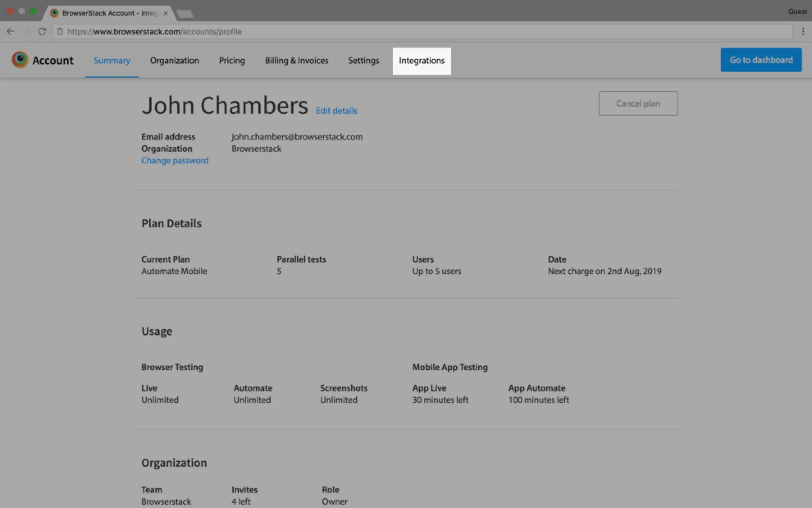Click the tab favicon of BrowserStack Account
The image size is (812, 508).
[54, 13]
